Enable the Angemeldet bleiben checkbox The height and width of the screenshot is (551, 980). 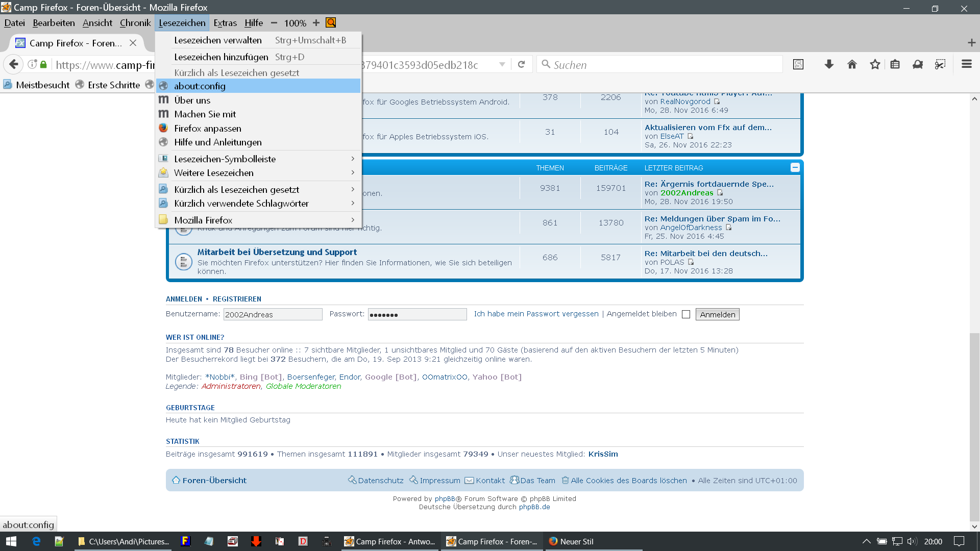[686, 314]
